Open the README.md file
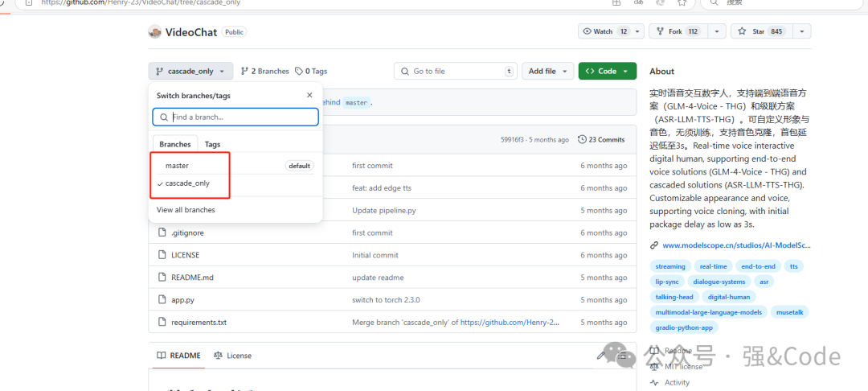868x391 pixels. coord(193,278)
